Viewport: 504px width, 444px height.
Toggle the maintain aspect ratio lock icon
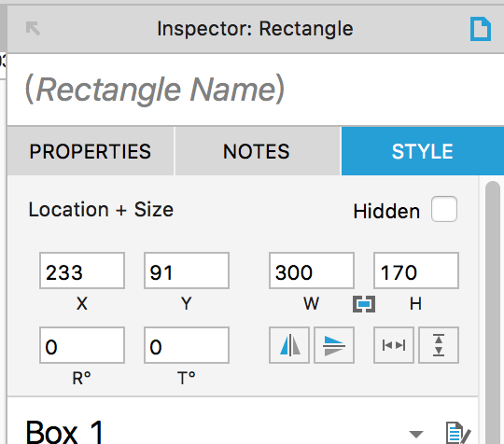[364, 304]
